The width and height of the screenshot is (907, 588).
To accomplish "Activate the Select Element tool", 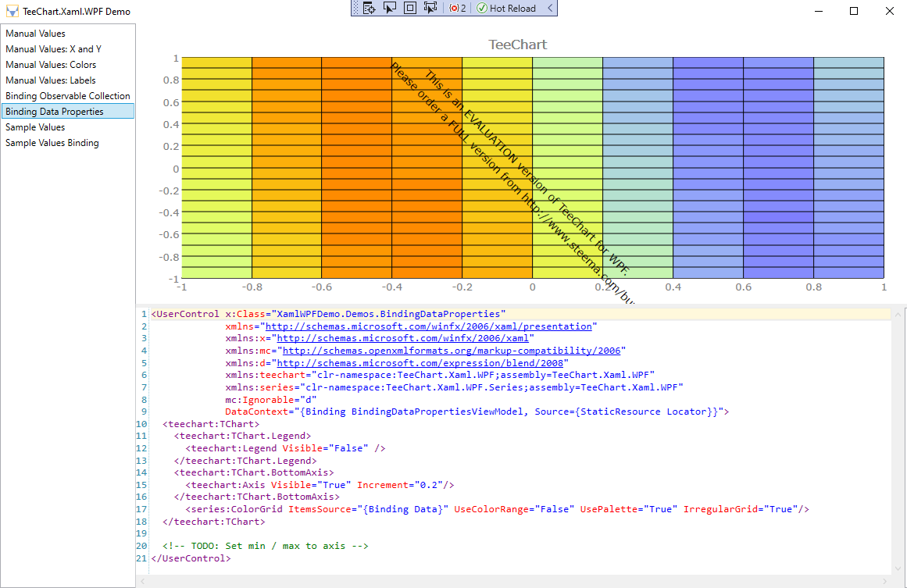I will pyautogui.click(x=390, y=8).
